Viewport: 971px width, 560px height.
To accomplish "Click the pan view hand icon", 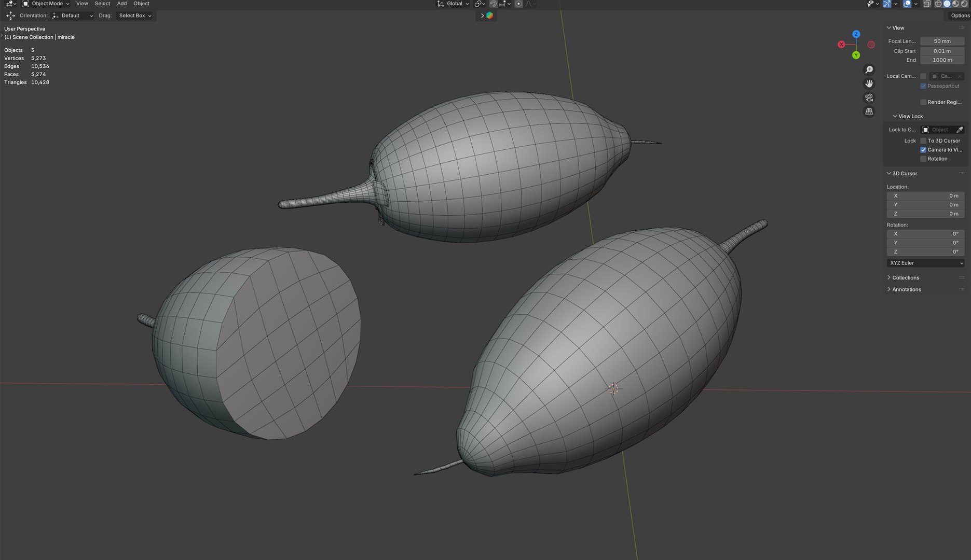I will click(x=869, y=83).
